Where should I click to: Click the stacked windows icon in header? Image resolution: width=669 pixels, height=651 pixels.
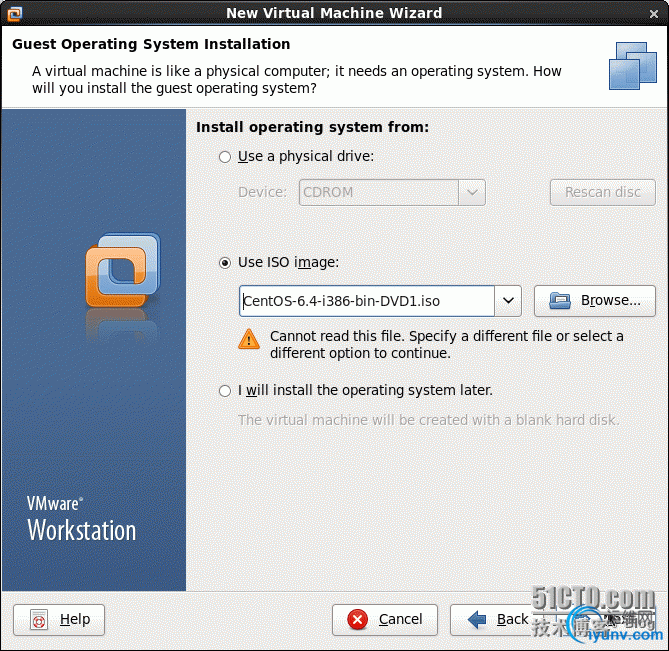(633, 66)
